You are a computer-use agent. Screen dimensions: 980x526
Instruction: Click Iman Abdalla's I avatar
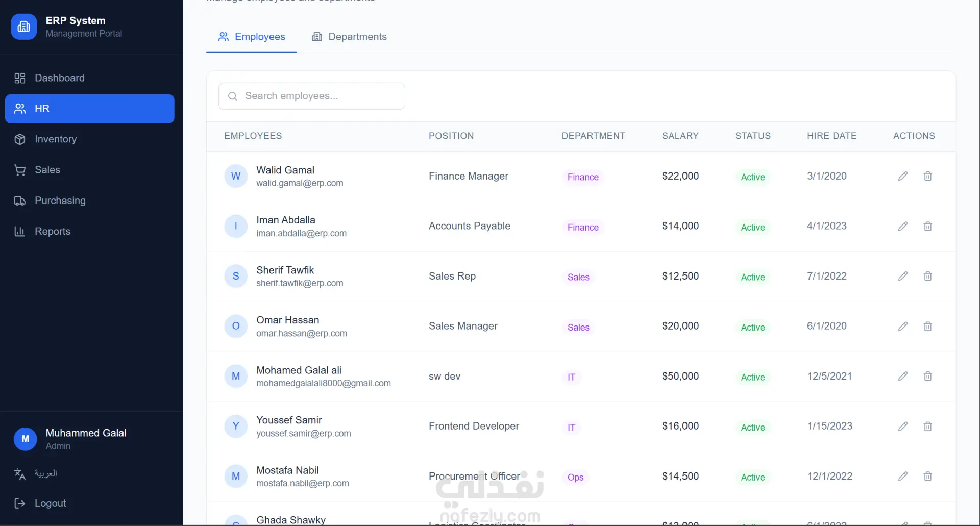236,226
